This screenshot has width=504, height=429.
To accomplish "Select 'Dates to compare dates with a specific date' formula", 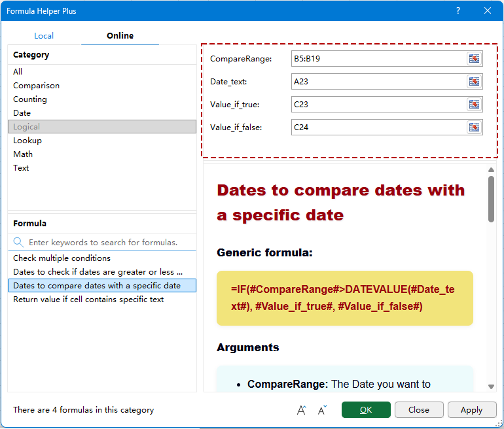I will point(102,286).
